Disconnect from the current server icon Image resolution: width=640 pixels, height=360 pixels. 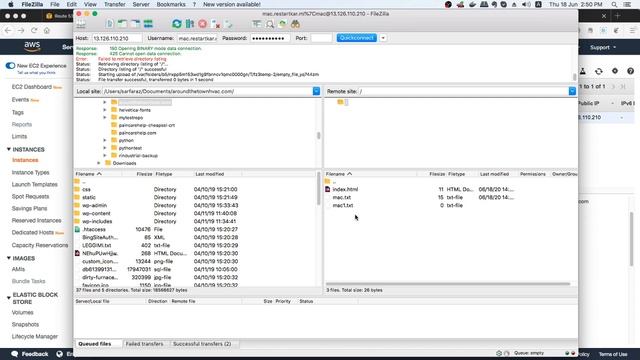[216, 24]
